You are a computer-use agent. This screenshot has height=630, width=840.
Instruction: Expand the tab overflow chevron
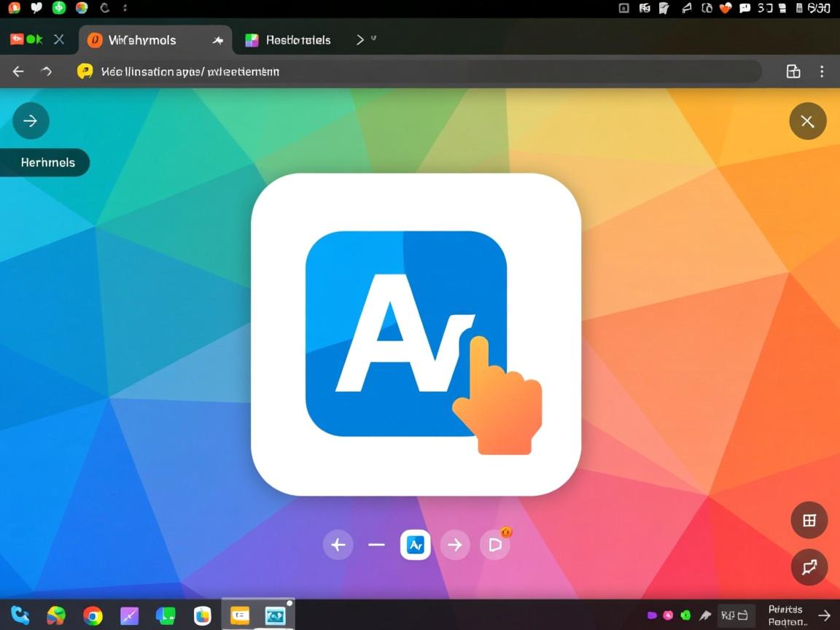point(360,40)
